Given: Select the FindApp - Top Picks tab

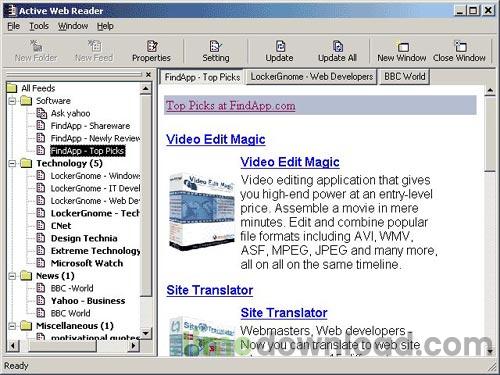Looking at the screenshot, I should pos(202,77).
